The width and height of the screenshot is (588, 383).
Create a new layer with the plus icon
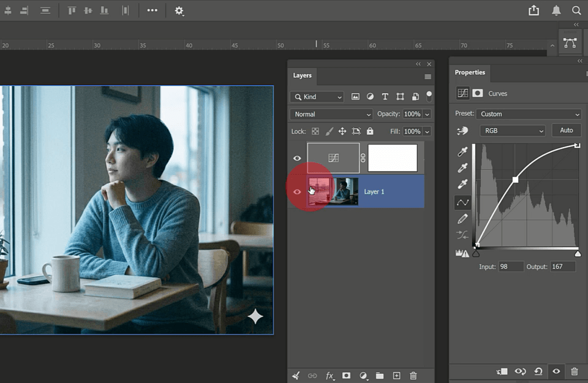(x=396, y=376)
